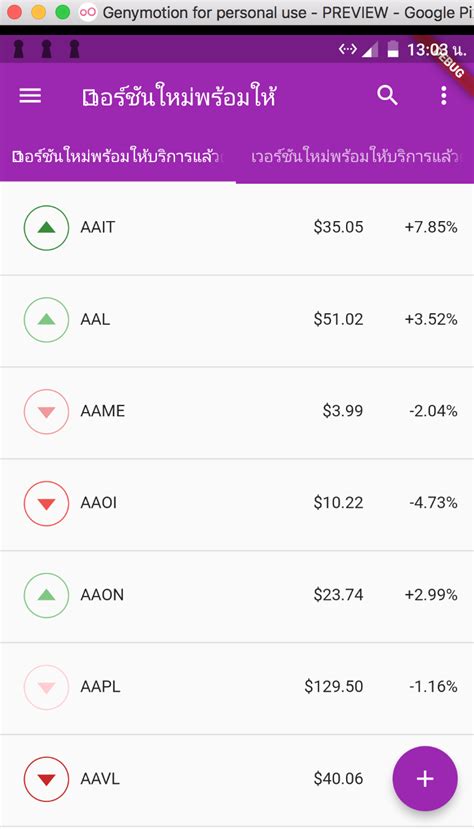Viewport: 474px width, 829px height.
Task: Tap AAME down-arrow circle icon
Action: (47, 411)
